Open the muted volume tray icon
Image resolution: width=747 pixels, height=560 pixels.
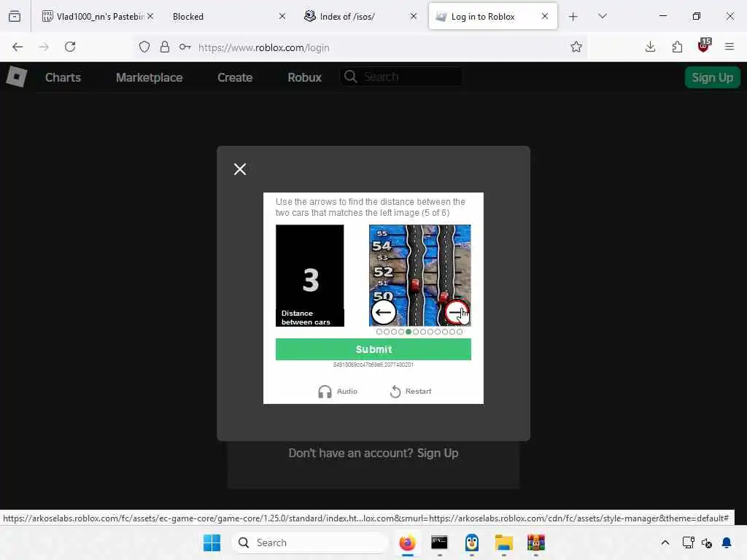tap(707, 542)
